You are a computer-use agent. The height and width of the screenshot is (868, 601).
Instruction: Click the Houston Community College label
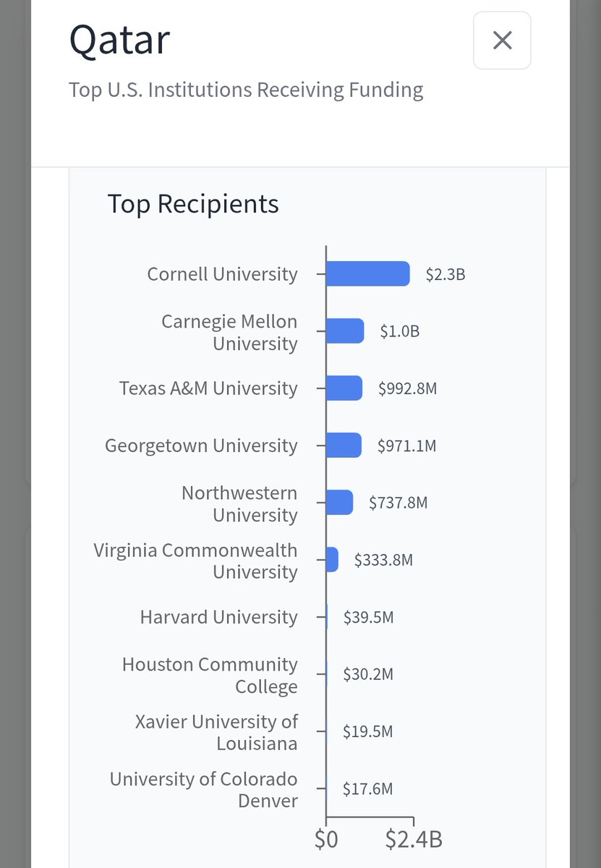(210, 675)
